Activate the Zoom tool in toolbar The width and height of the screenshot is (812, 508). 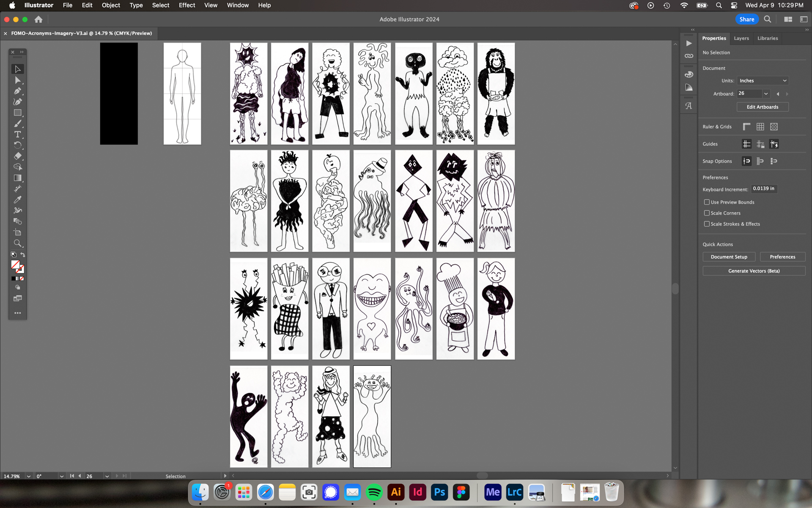pos(17,243)
